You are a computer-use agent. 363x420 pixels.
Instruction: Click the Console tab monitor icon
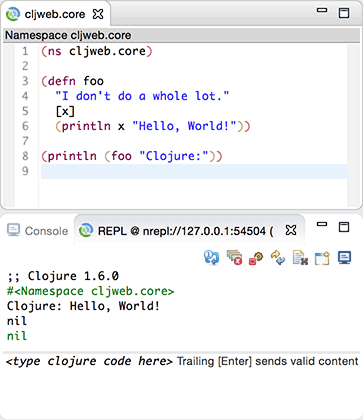(x=14, y=230)
